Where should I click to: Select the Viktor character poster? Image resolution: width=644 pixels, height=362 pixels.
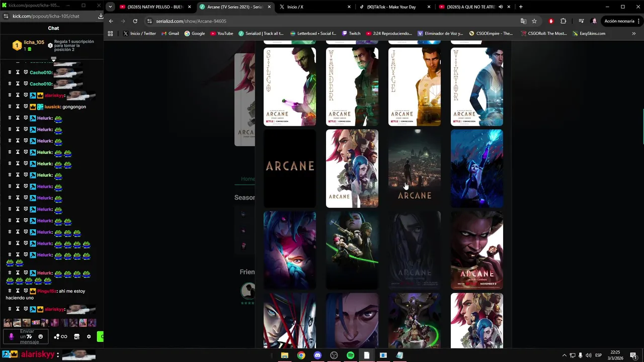pyautogui.click(x=477, y=86)
